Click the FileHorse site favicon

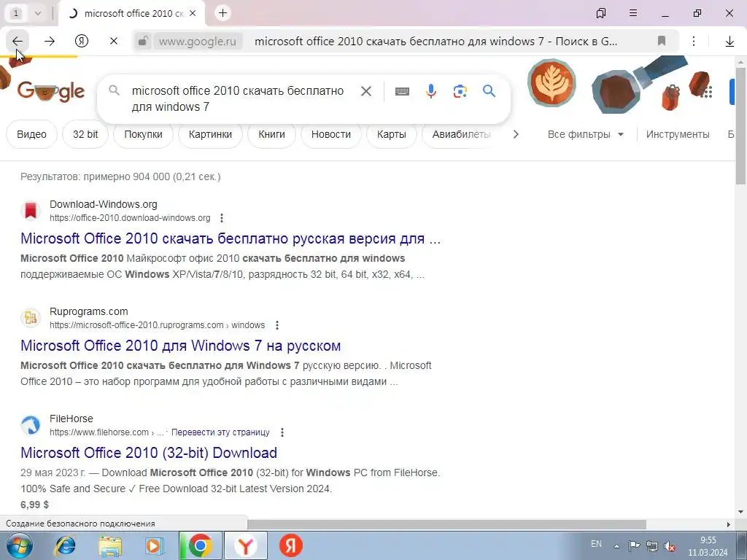click(31, 425)
